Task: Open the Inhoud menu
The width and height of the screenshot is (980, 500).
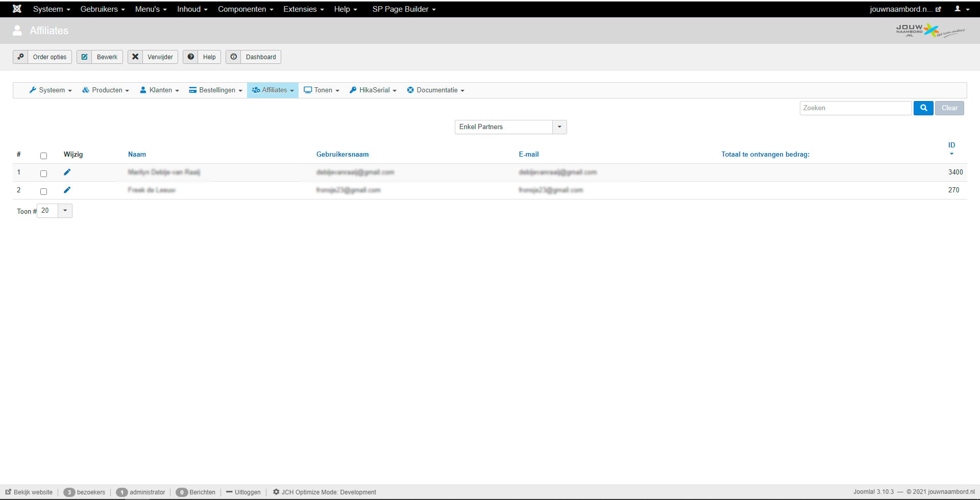Action: coord(192,9)
